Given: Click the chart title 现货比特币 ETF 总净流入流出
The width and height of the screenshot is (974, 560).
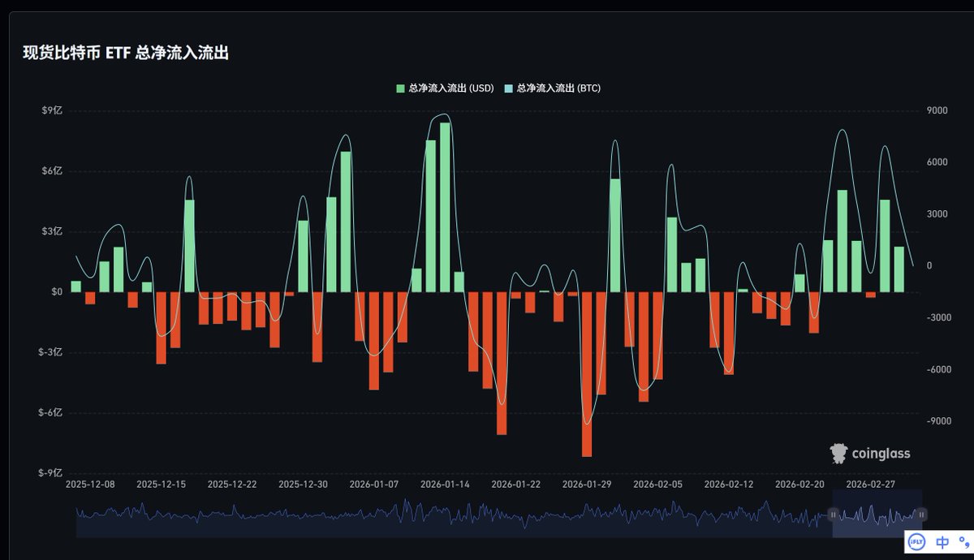Looking at the screenshot, I should pyautogui.click(x=126, y=52).
